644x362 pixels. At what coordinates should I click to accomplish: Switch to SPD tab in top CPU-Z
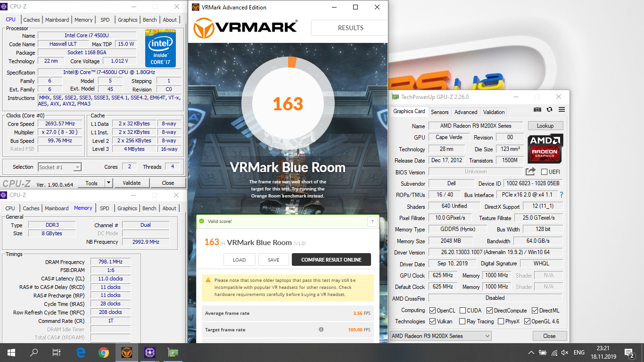point(105,20)
